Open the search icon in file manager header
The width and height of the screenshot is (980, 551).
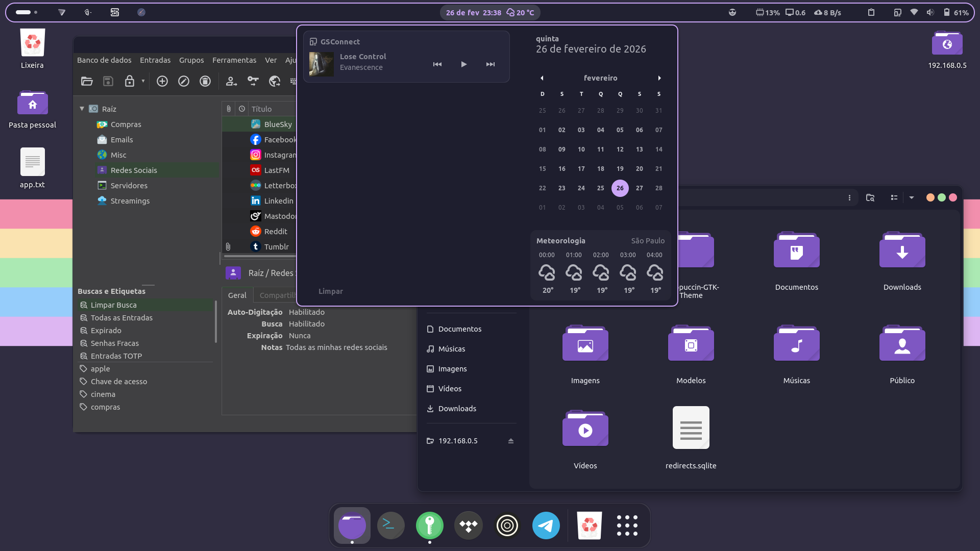click(870, 197)
